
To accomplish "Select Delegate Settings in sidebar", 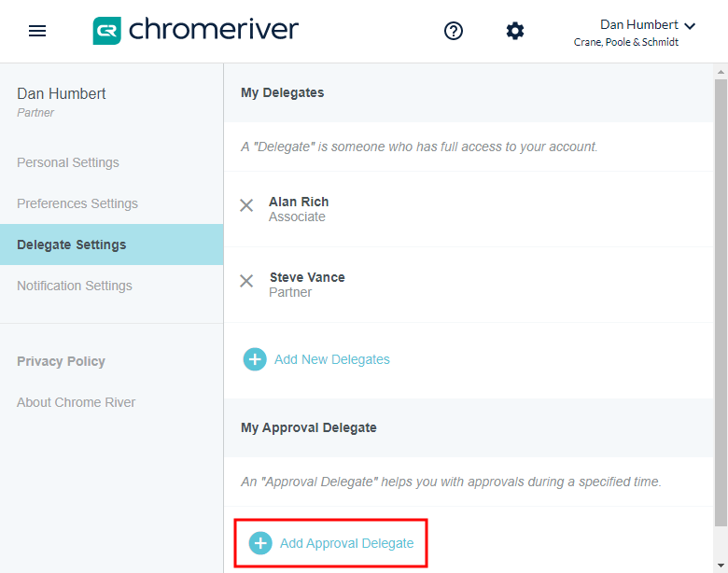I will [72, 245].
